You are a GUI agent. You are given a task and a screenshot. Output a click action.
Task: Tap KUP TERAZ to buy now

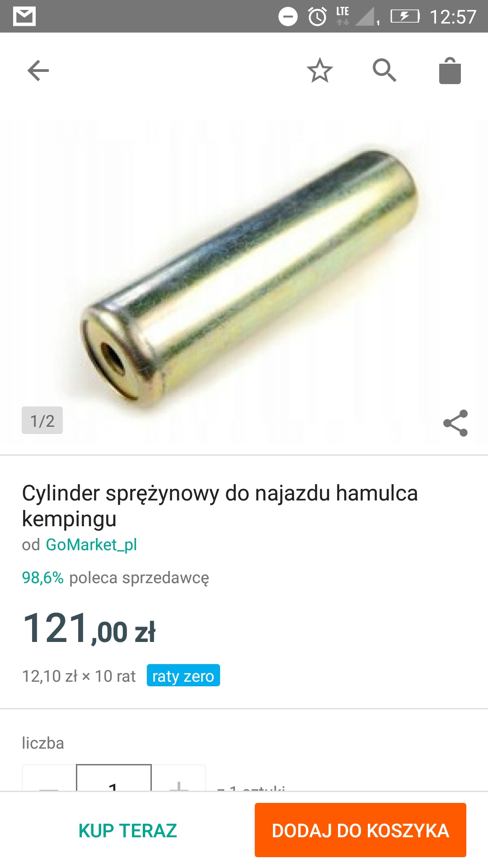click(x=127, y=830)
